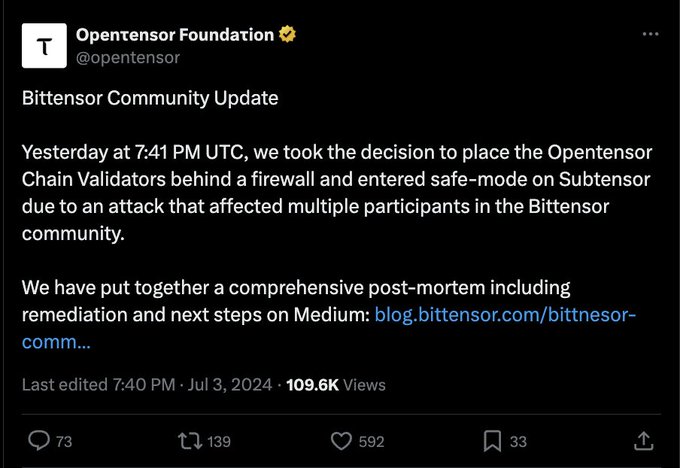Click the paragraph starting Yesterday at 7:41 PM

pos(337,193)
